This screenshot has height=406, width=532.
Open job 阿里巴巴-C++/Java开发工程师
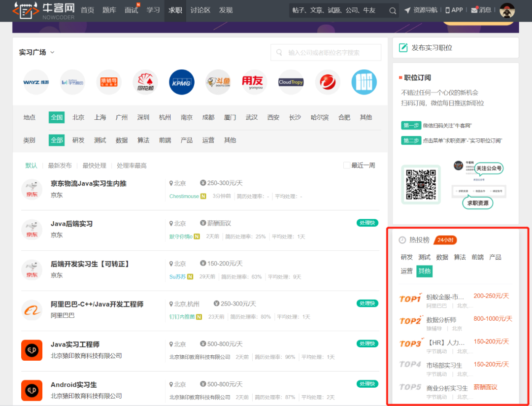(x=97, y=304)
